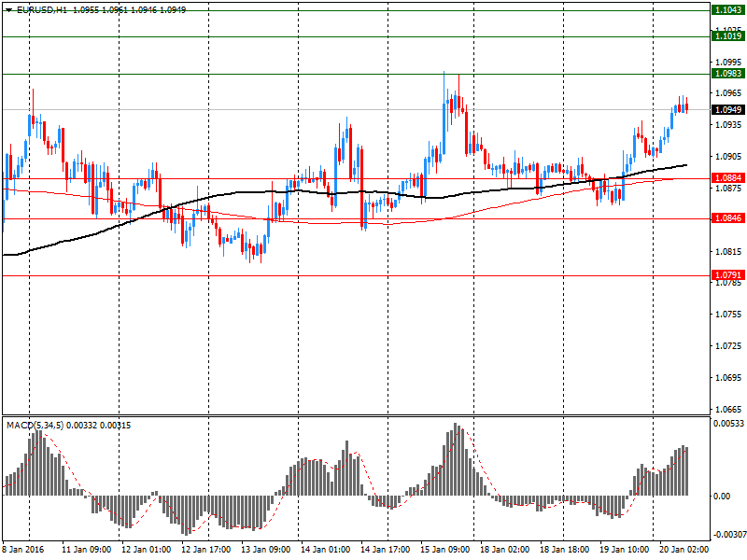Click the 12 Jan 01:00 time label
This screenshot has width=747, height=560.
tap(147, 550)
